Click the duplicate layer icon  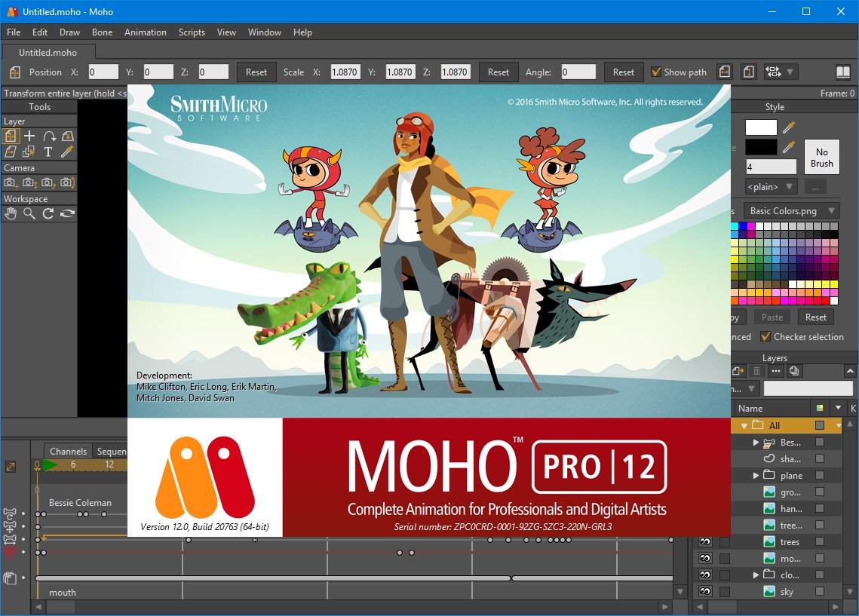[794, 371]
